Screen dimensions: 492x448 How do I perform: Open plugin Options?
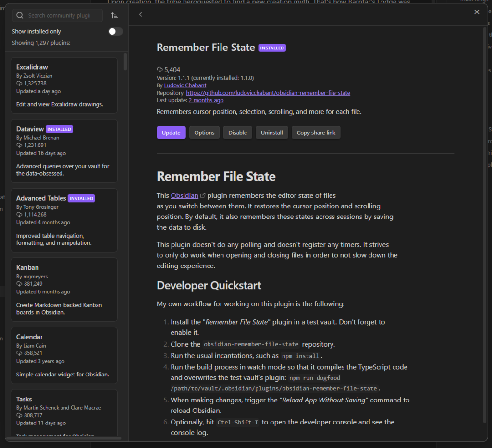[x=204, y=133]
